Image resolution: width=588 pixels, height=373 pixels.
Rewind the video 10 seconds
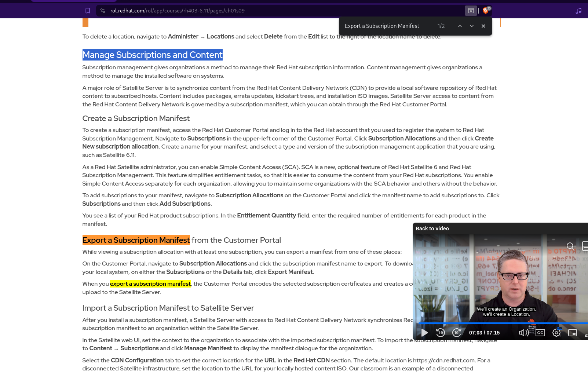[441, 333]
